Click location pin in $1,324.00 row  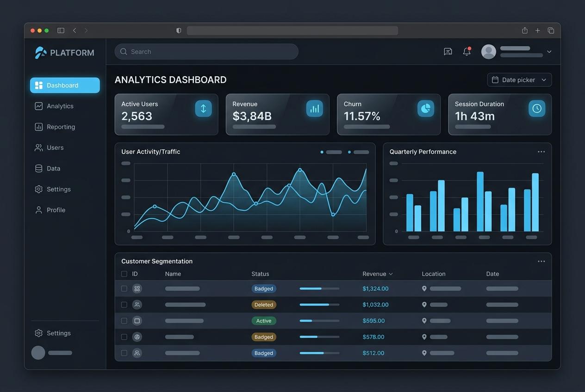[424, 288]
